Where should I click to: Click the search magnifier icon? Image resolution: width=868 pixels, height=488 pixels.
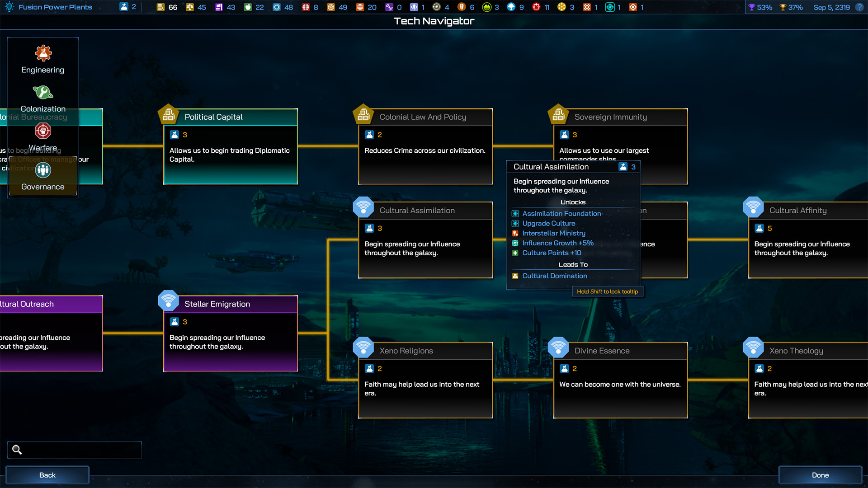pyautogui.click(x=17, y=450)
